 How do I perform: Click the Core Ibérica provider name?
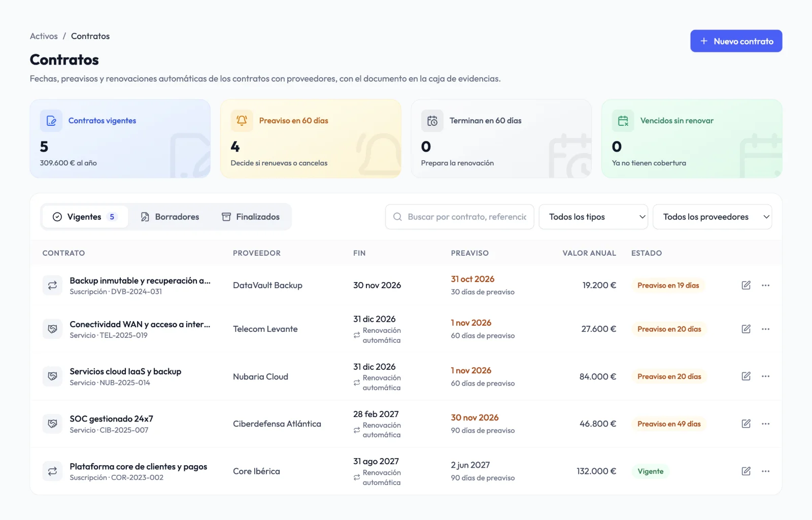(256, 471)
